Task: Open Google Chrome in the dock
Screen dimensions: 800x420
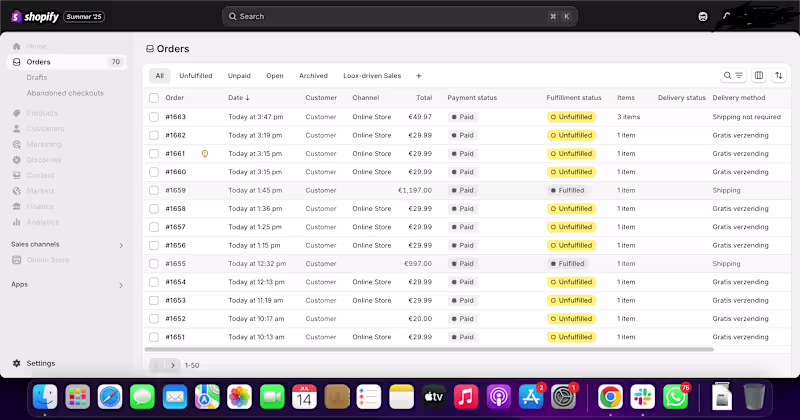Action: (x=610, y=397)
